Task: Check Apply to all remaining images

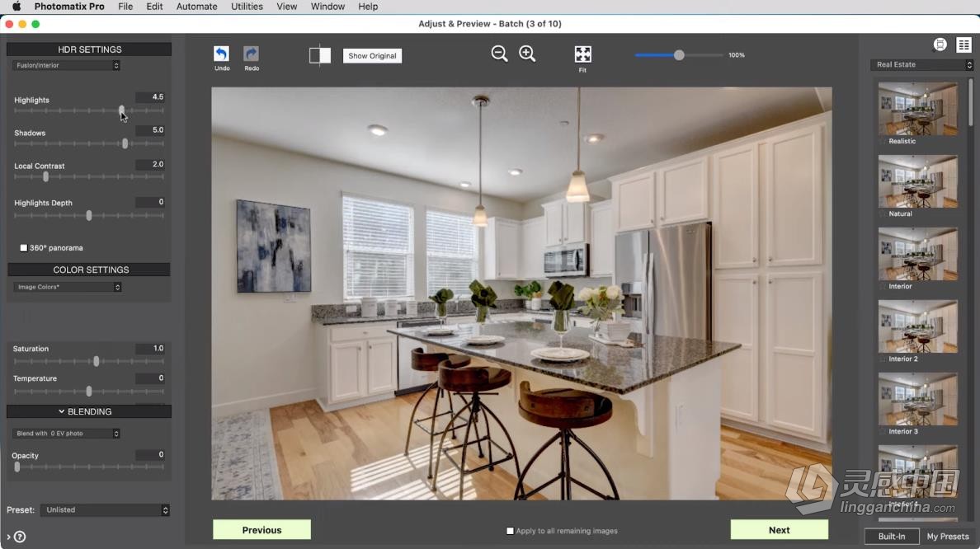Action: pos(510,531)
